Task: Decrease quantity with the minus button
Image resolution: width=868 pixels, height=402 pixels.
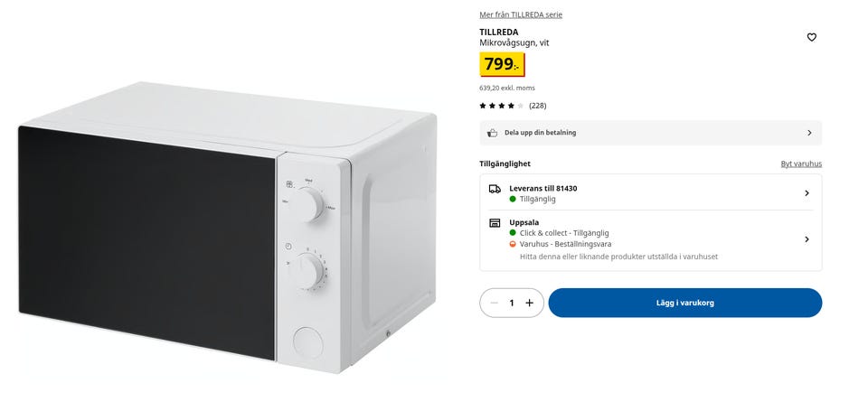Action: pyautogui.click(x=495, y=303)
